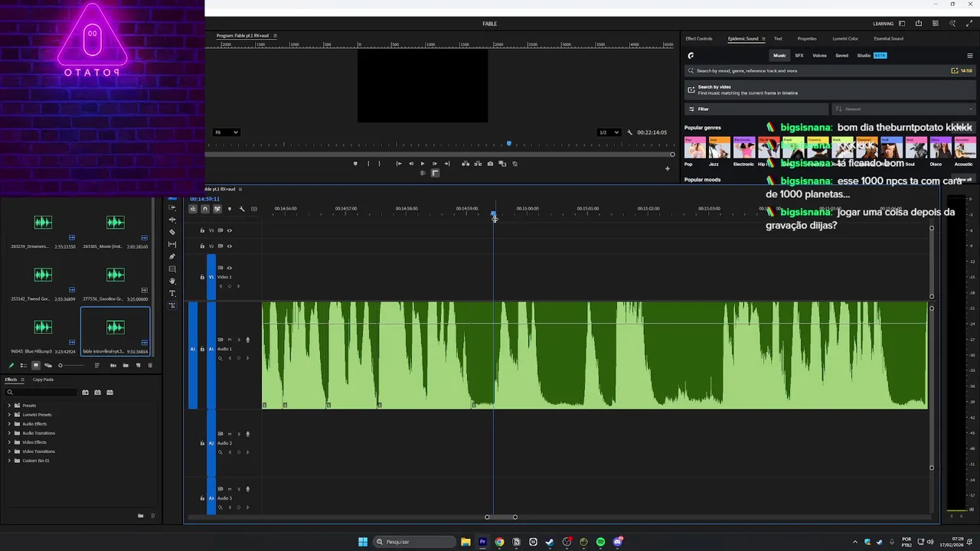
Task: Open Program monitor settings wrench
Action: tap(630, 132)
